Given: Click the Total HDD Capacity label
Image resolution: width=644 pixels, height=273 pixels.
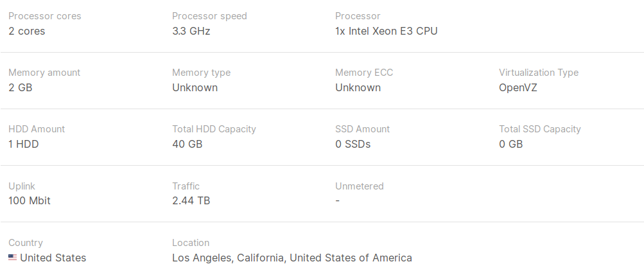Looking at the screenshot, I should 214,129.
